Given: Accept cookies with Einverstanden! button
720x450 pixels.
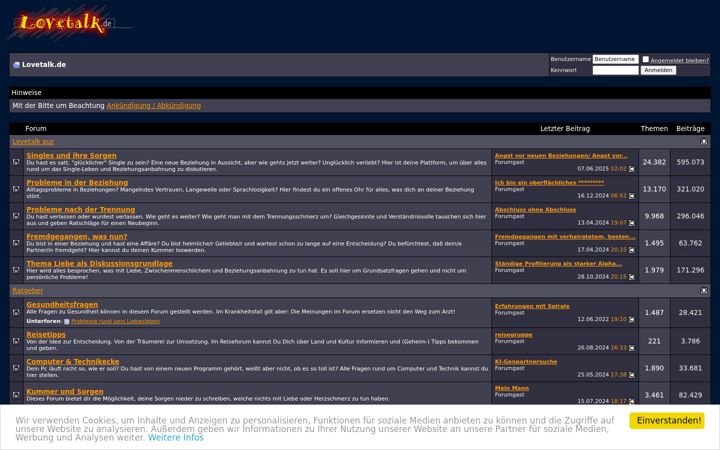Looking at the screenshot, I should [667, 421].
